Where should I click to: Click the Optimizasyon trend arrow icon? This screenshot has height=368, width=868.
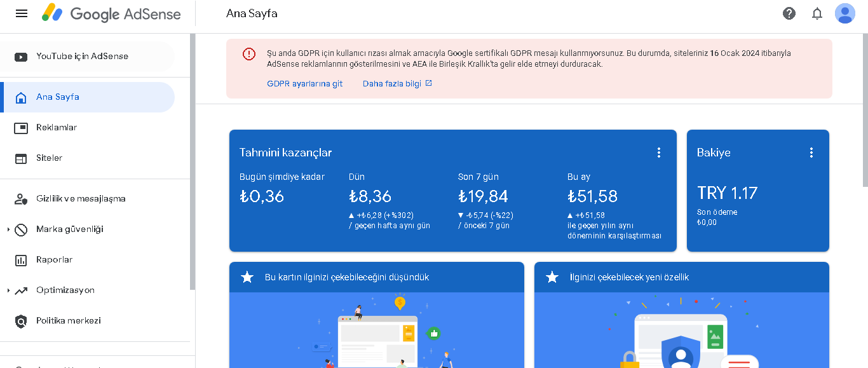[x=21, y=290]
